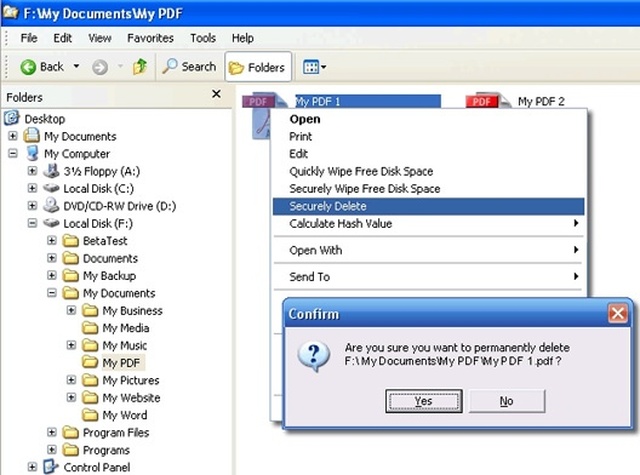The width and height of the screenshot is (640, 475).
Task: Click the green Back arrow icon
Action: point(28,67)
